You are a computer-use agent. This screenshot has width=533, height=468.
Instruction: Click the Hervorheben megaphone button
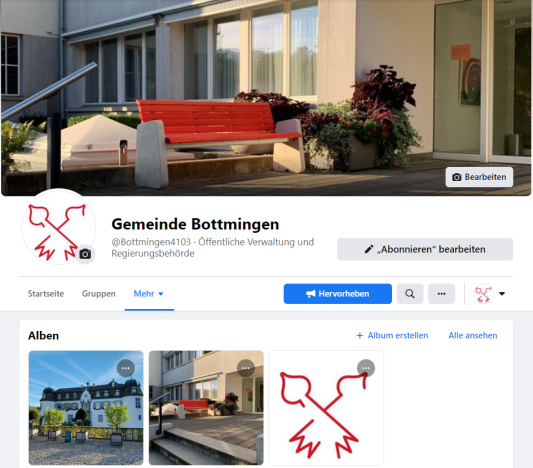(338, 294)
